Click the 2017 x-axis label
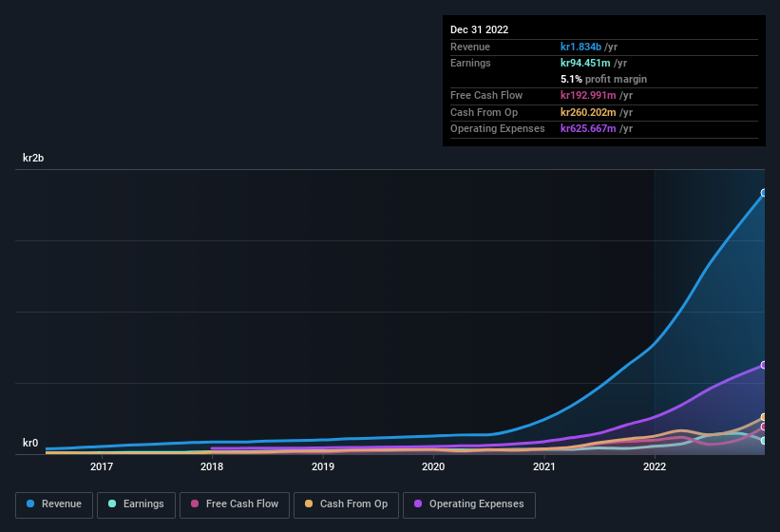Screen dimensions: 780x532 (102, 466)
